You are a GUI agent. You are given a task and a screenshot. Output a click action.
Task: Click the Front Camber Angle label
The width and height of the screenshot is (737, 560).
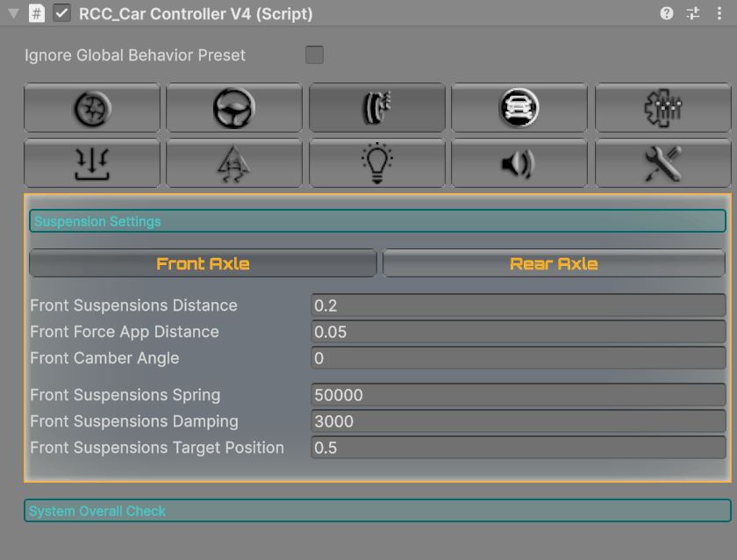[104, 358]
